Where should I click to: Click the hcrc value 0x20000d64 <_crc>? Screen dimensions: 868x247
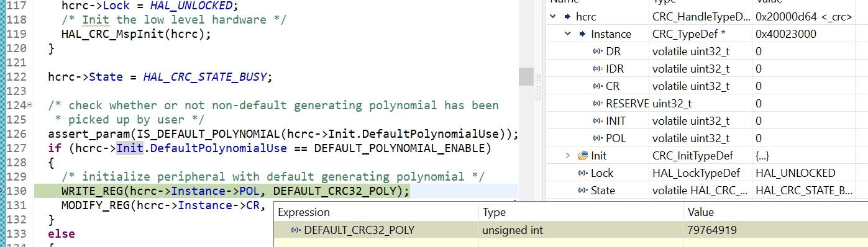click(x=803, y=17)
